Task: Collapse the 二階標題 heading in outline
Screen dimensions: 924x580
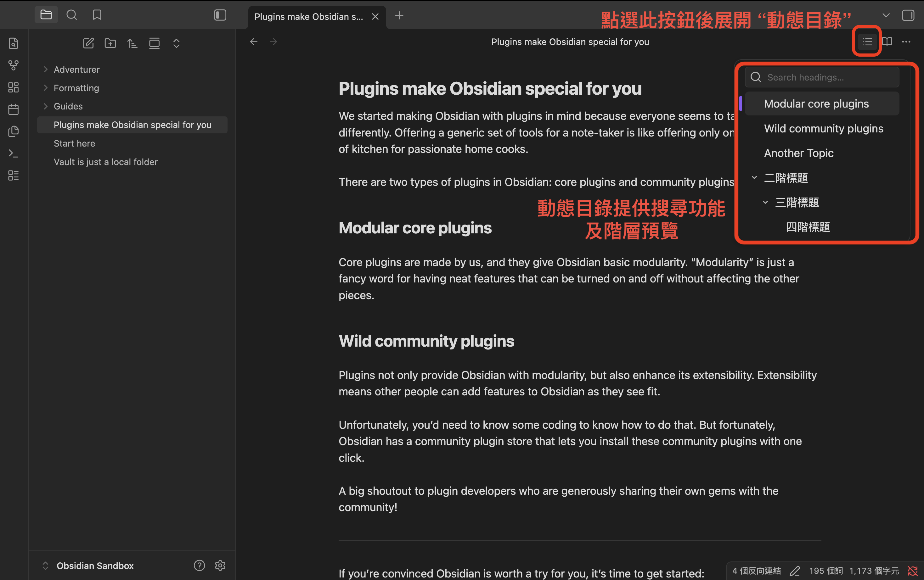Action: [754, 178]
